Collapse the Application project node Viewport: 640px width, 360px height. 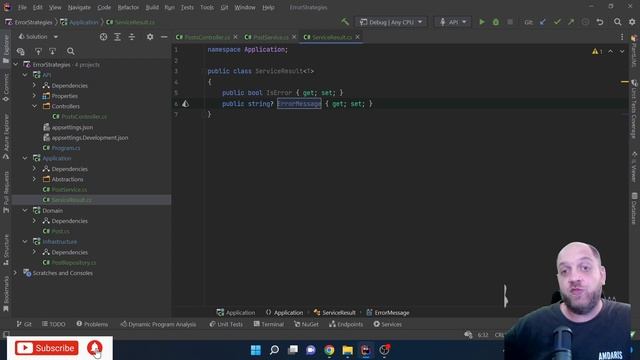coord(25,158)
